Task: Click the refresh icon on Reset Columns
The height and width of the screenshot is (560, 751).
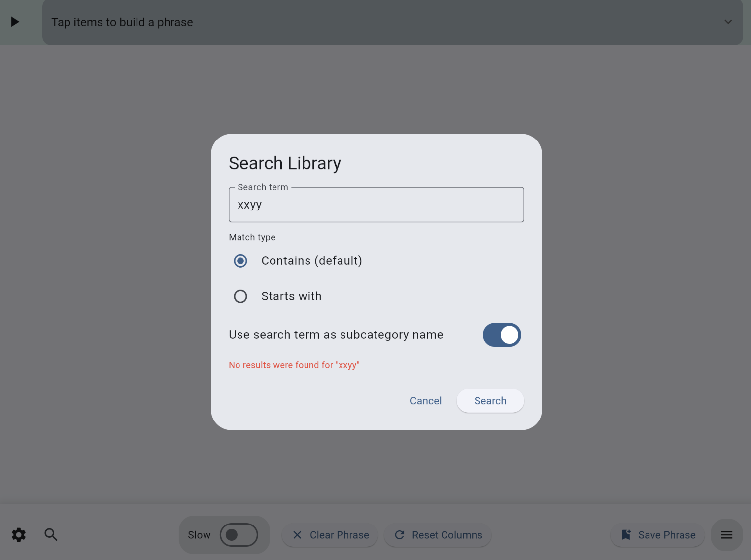Action: [x=400, y=535]
